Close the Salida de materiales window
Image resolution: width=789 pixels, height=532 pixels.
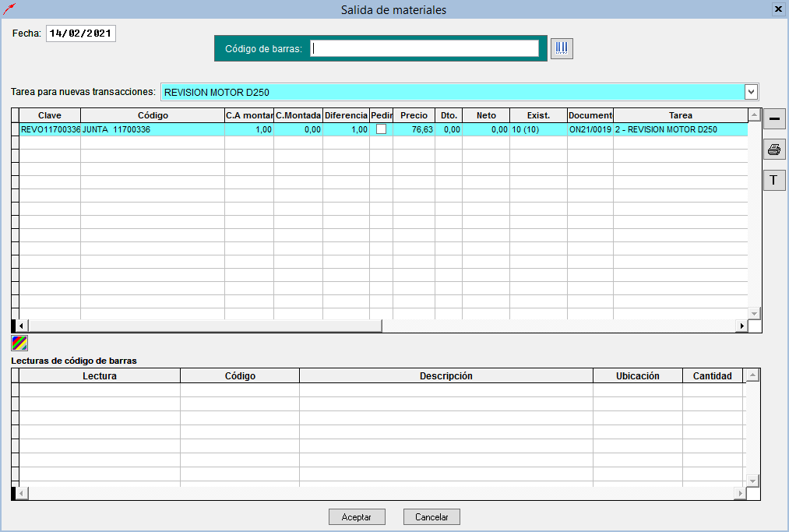click(x=778, y=9)
